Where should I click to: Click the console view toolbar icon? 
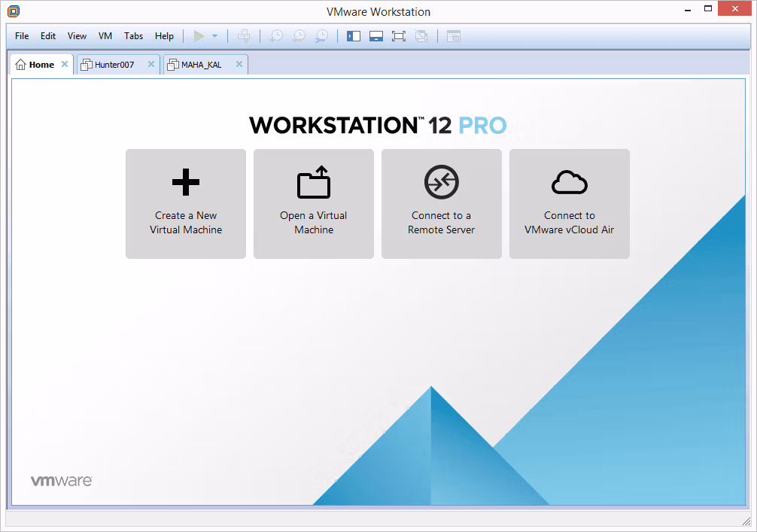(x=453, y=36)
